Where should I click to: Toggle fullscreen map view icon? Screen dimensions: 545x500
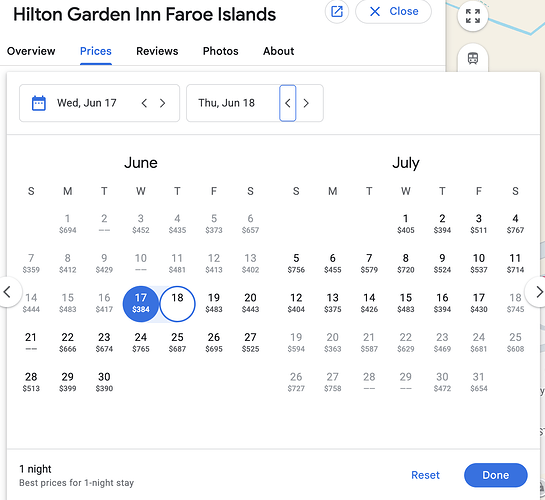click(473, 16)
